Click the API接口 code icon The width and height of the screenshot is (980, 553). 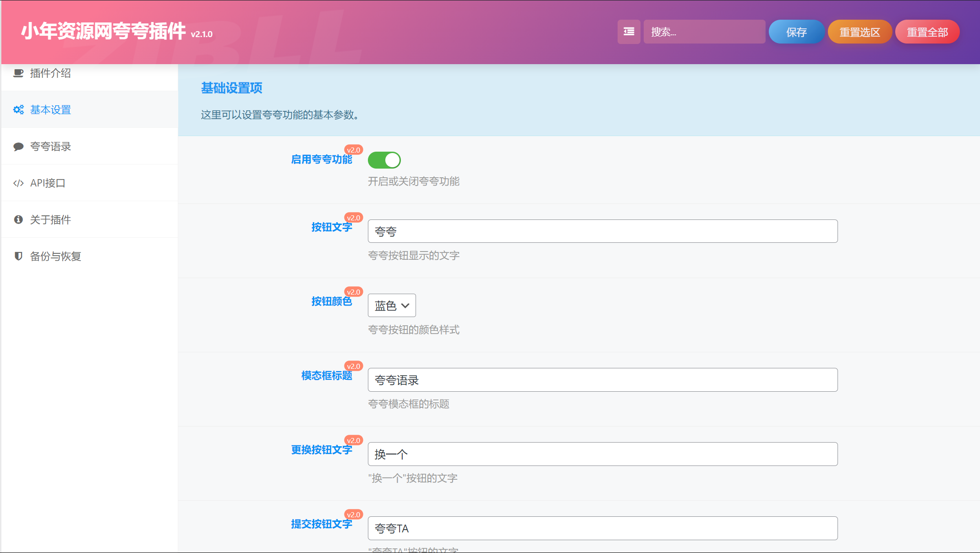(18, 183)
